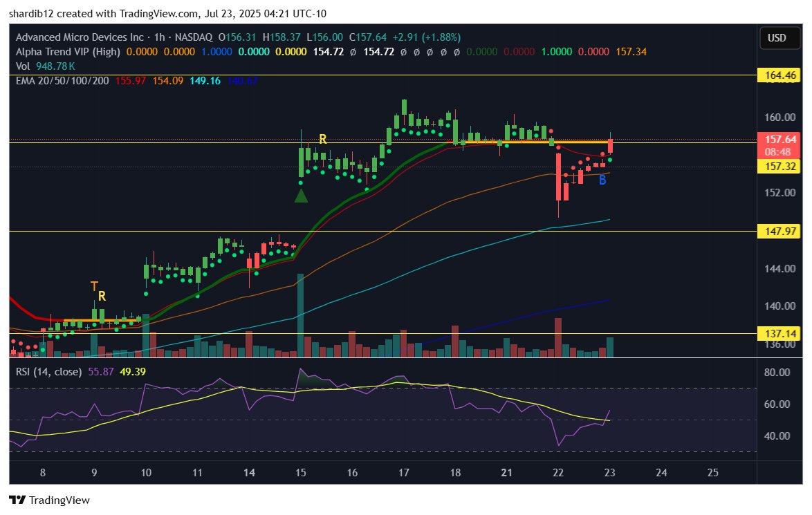The width and height of the screenshot is (812, 515).
Task: Select the Advanced Micro Devices Inc symbol title
Action: coord(80,37)
